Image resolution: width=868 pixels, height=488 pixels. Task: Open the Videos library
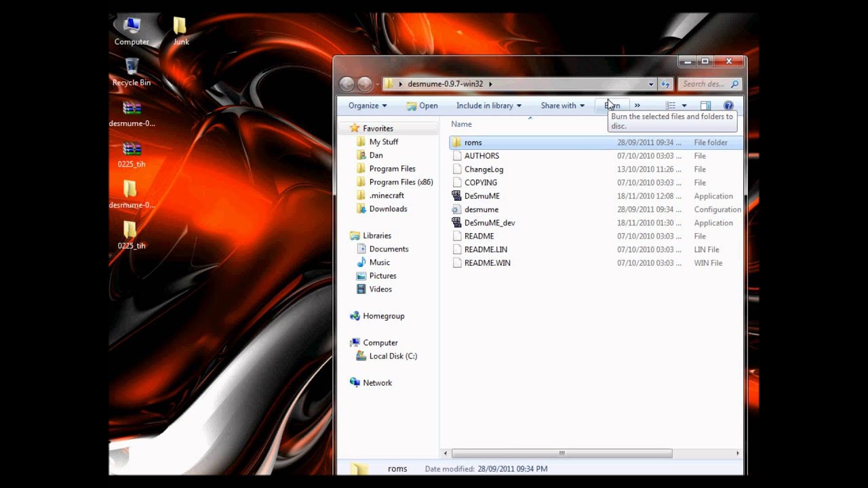pos(380,289)
